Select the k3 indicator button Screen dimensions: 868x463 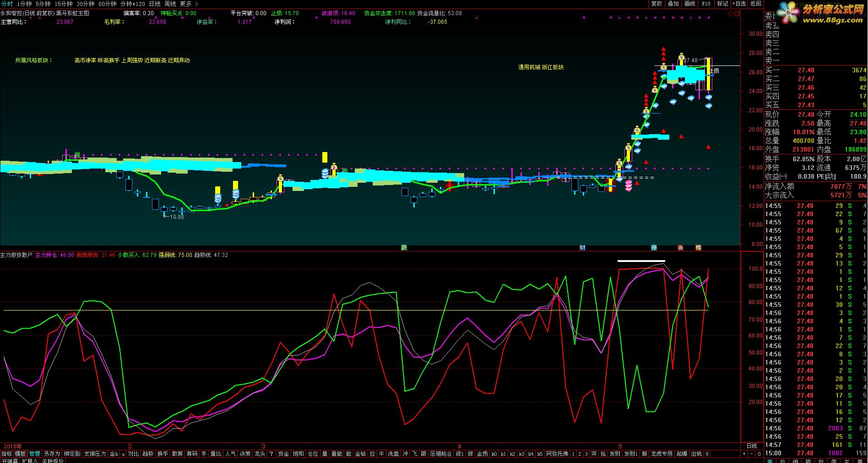pos(522,454)
